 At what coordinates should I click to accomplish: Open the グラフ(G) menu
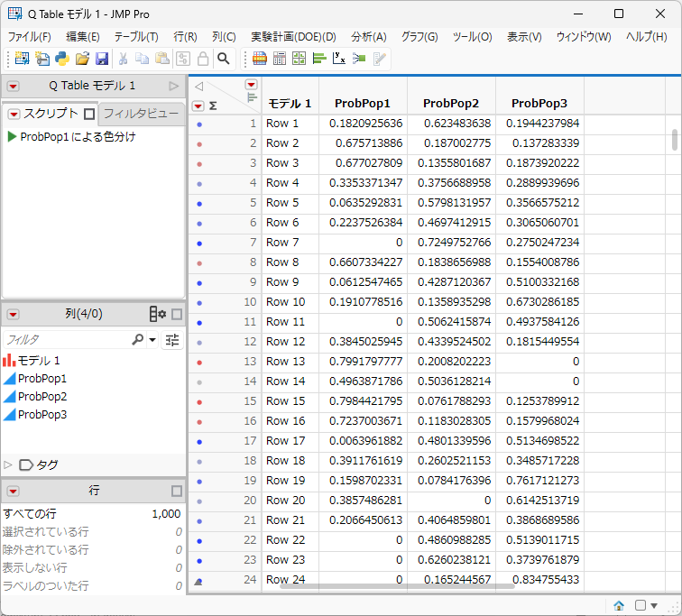[419, 37]
